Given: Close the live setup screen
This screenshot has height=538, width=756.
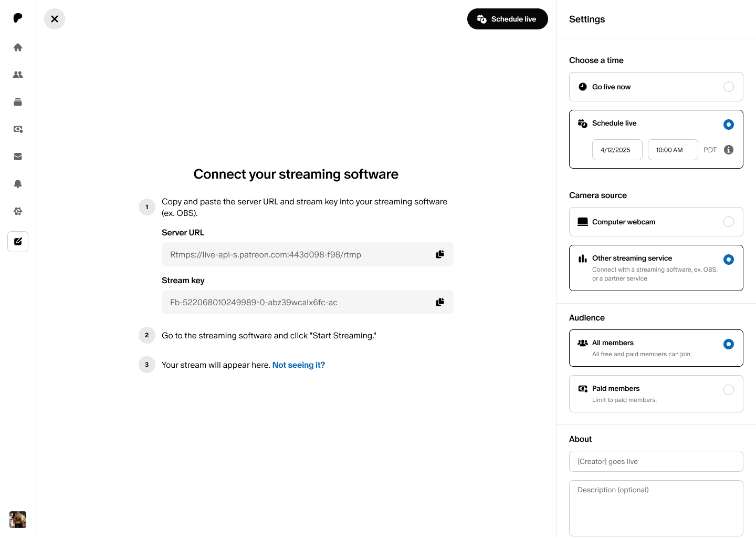Looking at the screenshot, I should pyautogui.click(x=55, y=19).
